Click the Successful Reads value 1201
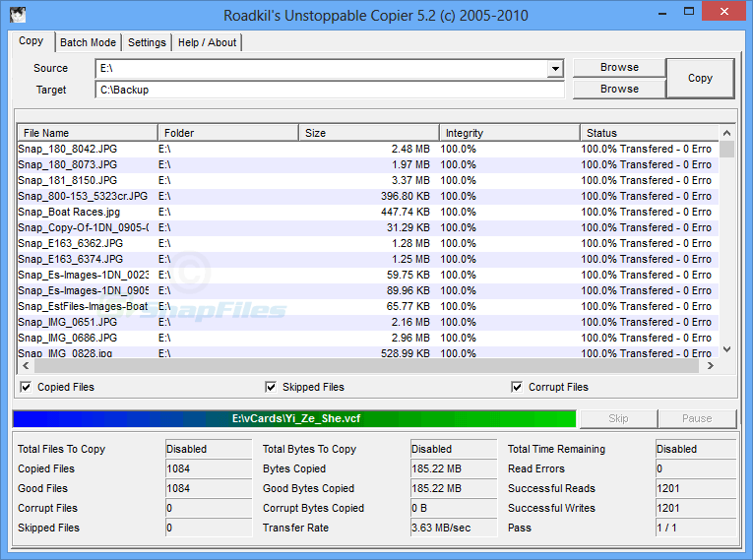The width and height of the screenshot is (753, 560). (x=696, y=488)
